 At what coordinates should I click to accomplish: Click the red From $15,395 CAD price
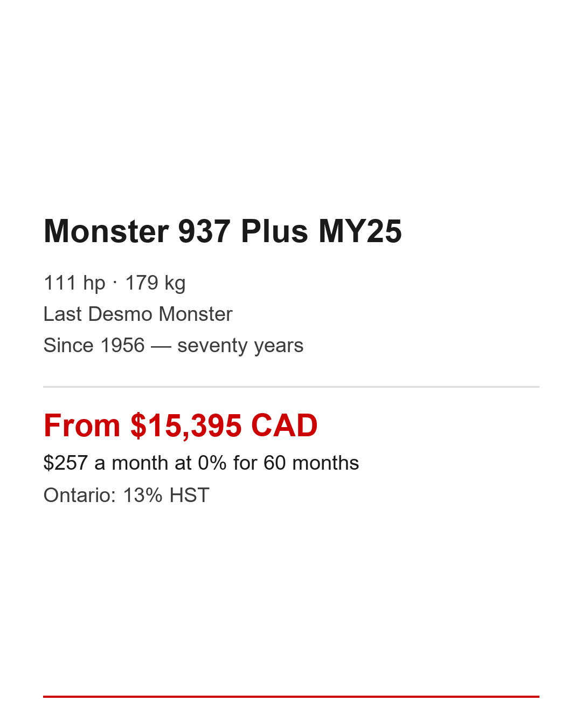pyautogui.click(x=181, y=425)
